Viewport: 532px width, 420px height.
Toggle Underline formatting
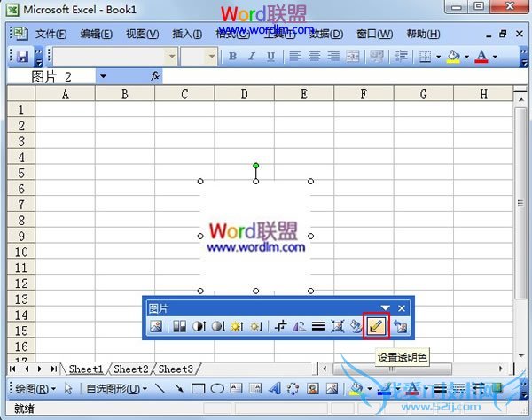[x=270, y=57]
